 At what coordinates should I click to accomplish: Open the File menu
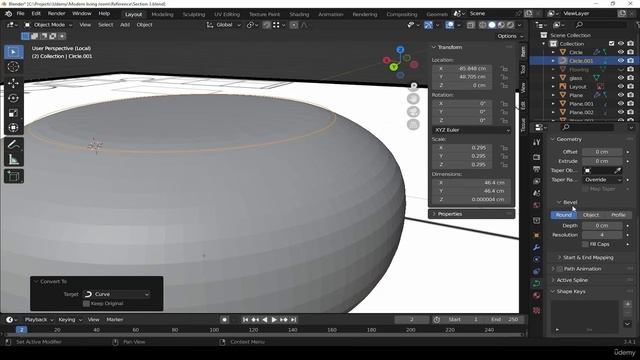tap(20, 13)
